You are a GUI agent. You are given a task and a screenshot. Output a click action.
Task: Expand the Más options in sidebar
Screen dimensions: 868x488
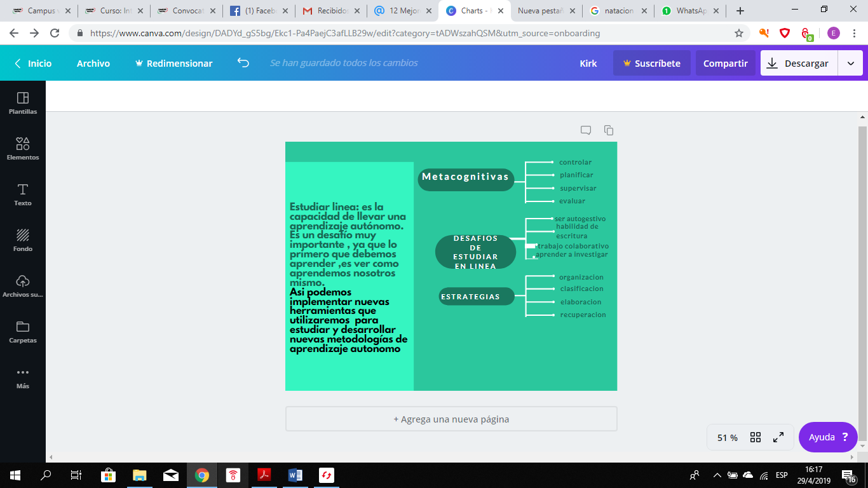point(23,377)
